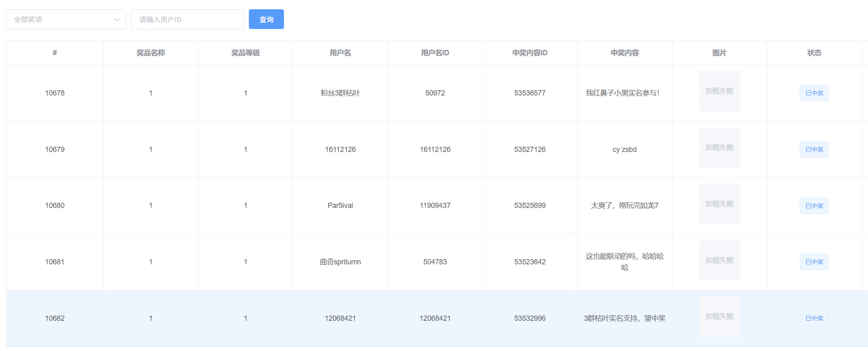Click 已中奖 status tag in row 10681

point(814,262)
